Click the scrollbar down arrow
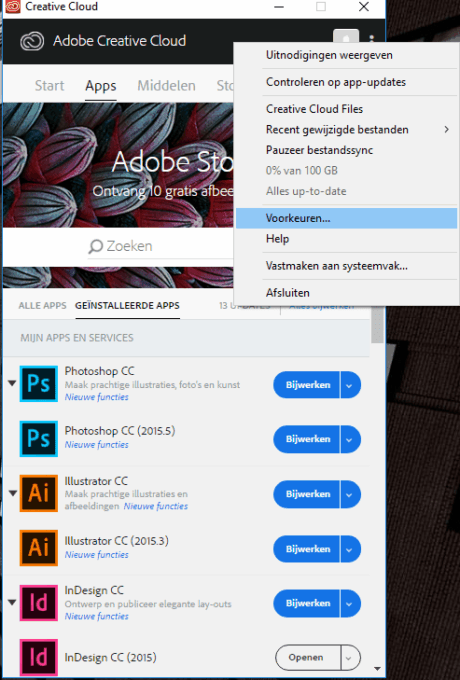Viewport: 460px width, 680px height. [377, 669]
